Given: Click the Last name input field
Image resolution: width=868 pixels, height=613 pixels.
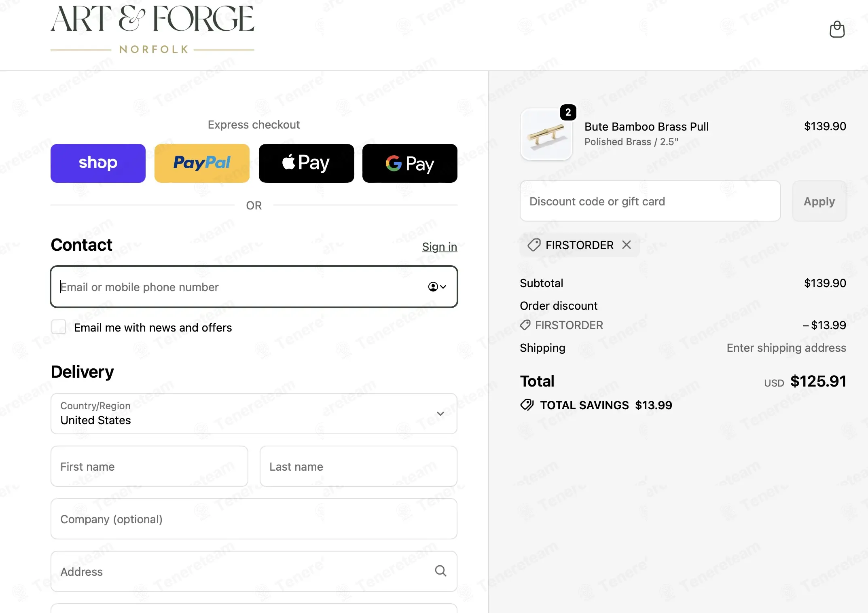Looking at the screenshot, I should 358,466.
